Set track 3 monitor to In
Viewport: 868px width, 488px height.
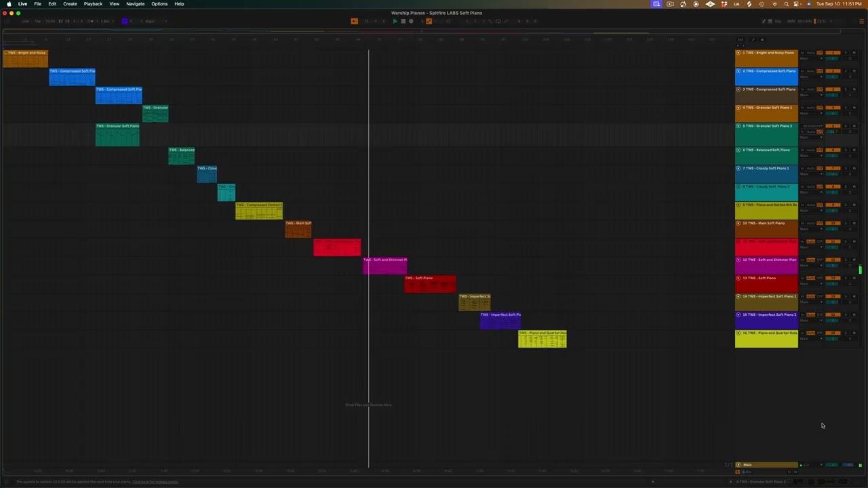[802, 89]
